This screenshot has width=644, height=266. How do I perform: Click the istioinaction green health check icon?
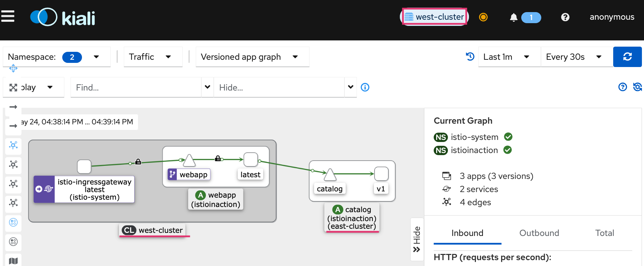click(x=507, y=150)
